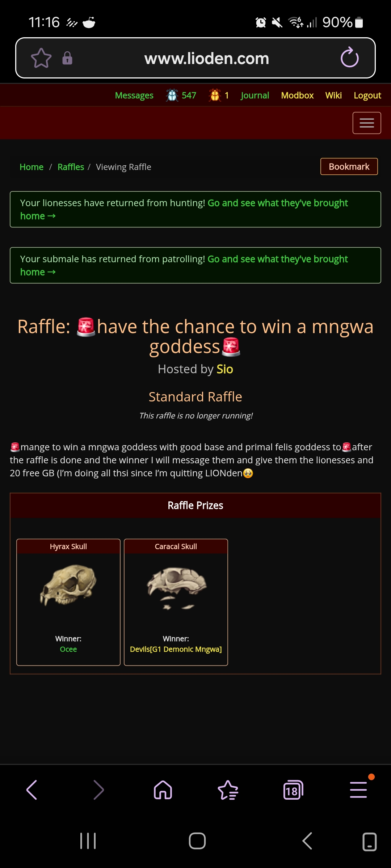Tap the padlock site security icon
This screenshot has height=868, width=391.
point(67,58)
